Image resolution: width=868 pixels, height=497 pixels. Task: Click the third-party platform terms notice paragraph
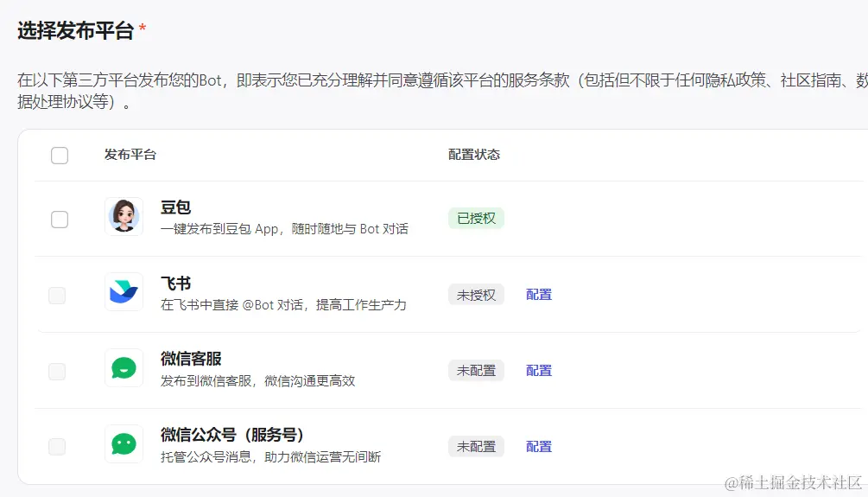point(442,91)
